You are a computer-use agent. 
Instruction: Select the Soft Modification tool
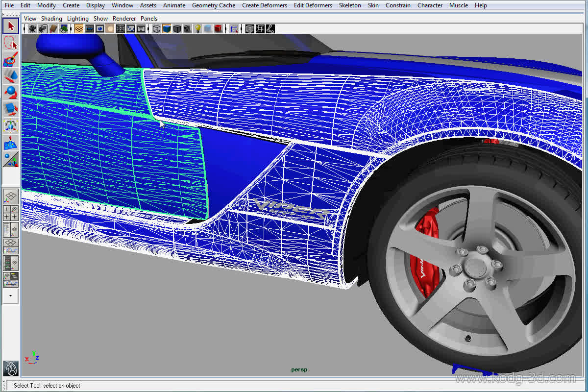(11, 143)
